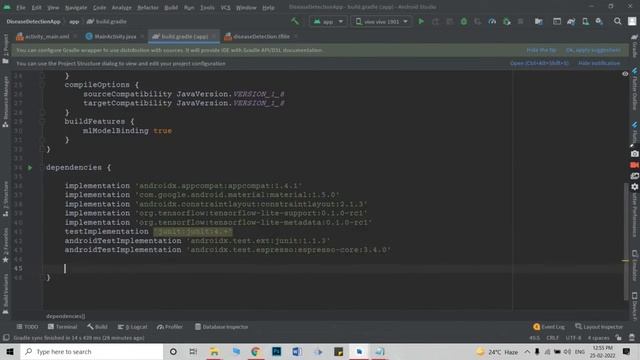Open the CRLF line separator selector
Viewport: 640px width, 360px height.
click(x=553, y=338)
